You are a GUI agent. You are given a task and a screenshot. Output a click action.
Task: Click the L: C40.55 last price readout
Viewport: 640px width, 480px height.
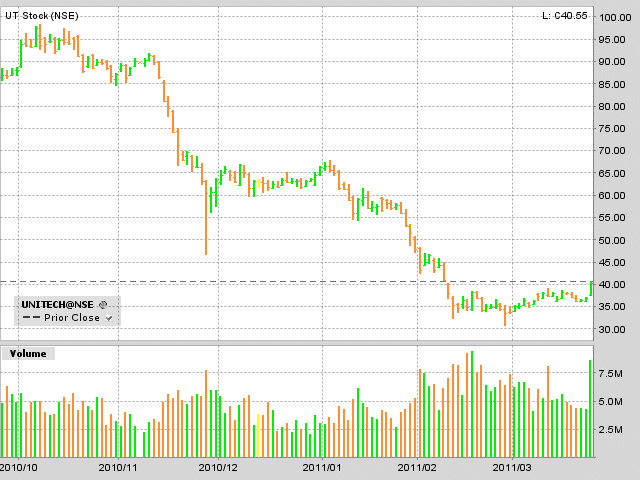(565, 16)
